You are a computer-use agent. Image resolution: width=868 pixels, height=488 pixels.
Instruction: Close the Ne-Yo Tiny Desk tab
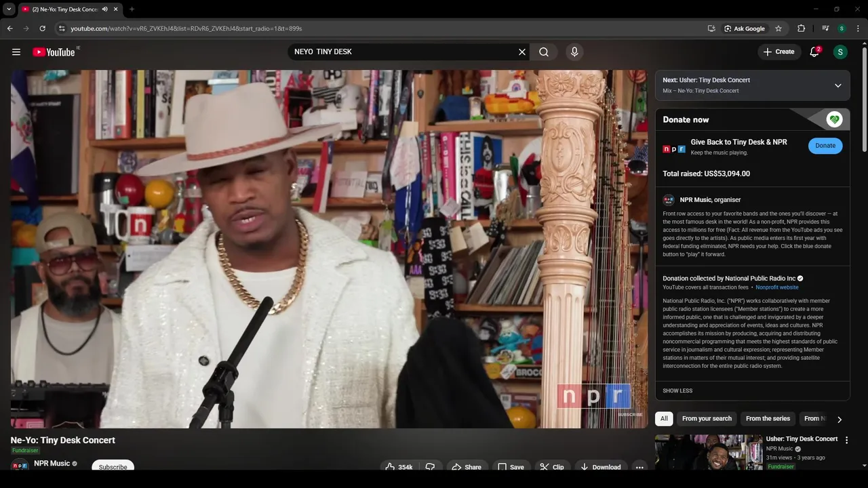(x=116, y=9)
